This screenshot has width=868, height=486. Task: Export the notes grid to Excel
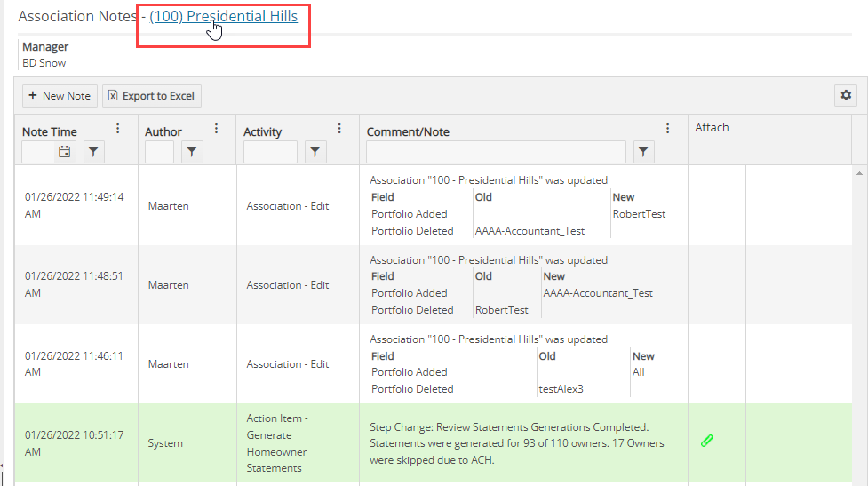pyautogui.click(x=152, y=96)
